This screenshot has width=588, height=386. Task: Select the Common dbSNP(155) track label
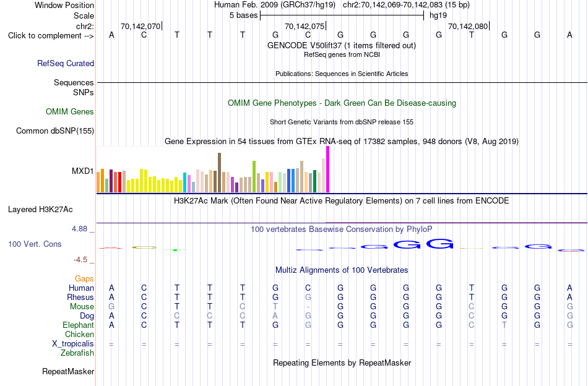tap(55, 131)
